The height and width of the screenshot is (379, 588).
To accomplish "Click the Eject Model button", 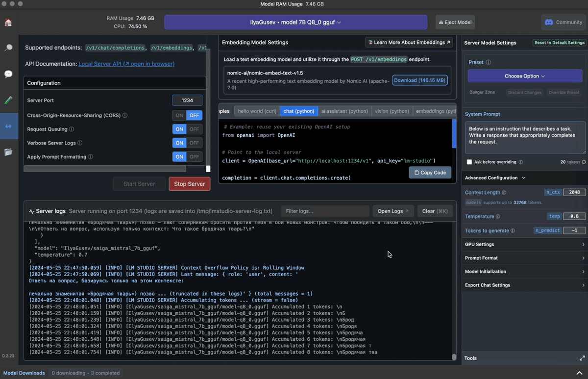I will (455, 22).
